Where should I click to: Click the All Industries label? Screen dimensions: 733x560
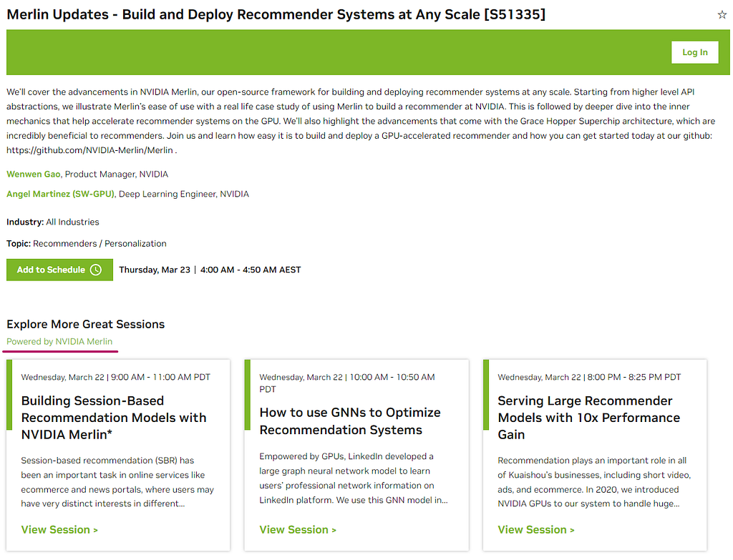click(x=72, y=222)
